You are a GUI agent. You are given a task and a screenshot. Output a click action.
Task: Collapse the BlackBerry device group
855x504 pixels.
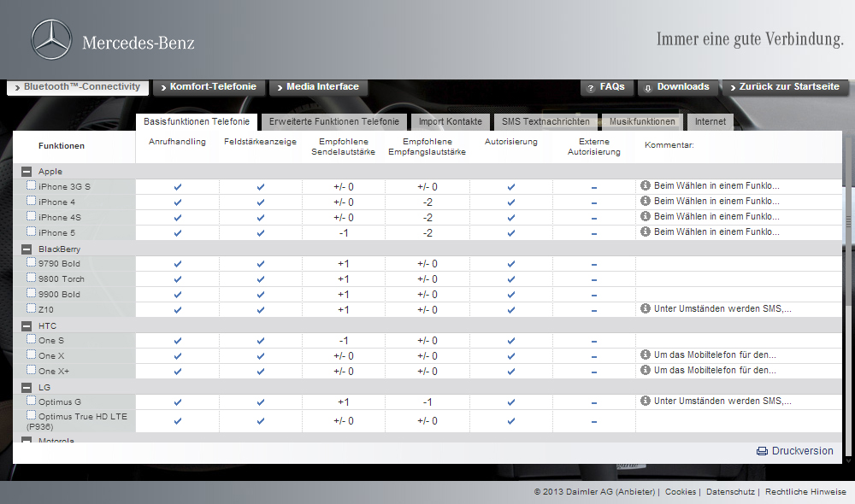[x=27, y=249]
